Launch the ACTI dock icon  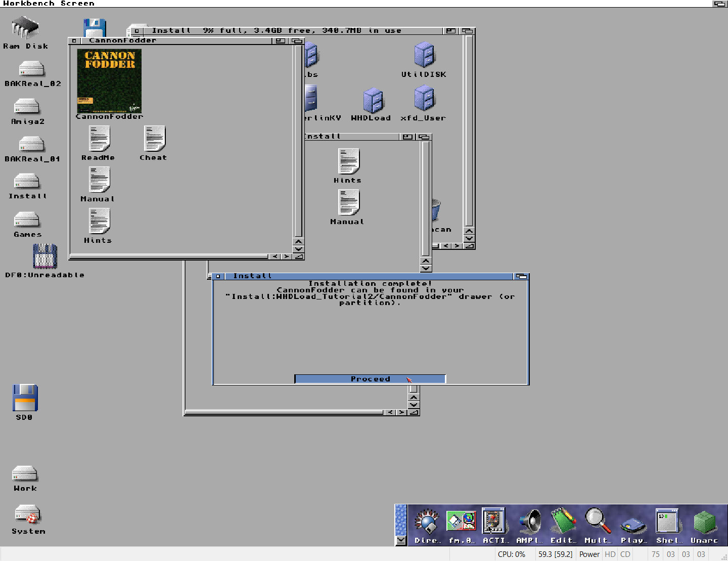[493, 521]
